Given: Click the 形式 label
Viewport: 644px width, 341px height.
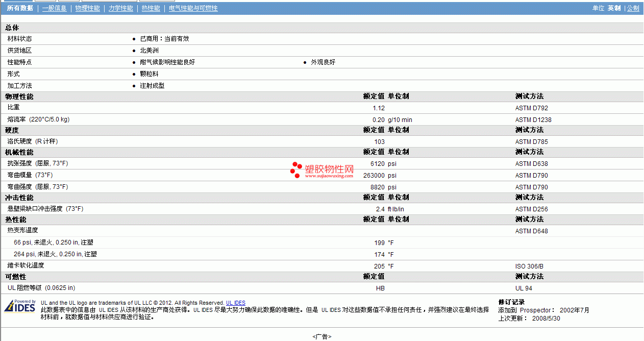Looking at the screenshot, I should click(x=14, y=74).
